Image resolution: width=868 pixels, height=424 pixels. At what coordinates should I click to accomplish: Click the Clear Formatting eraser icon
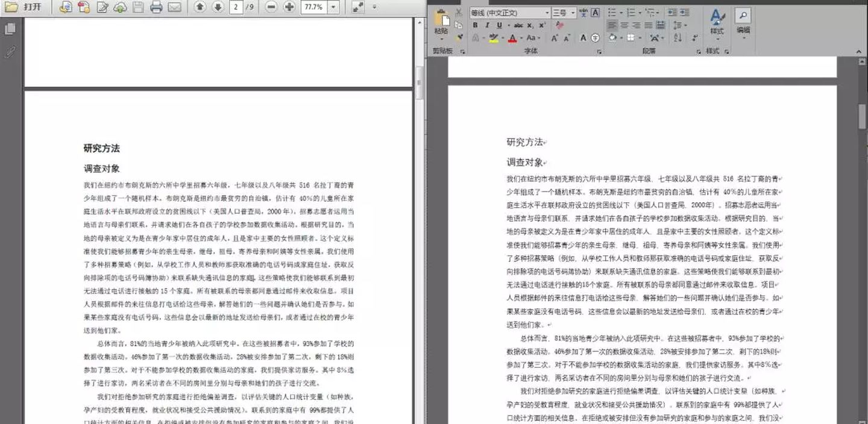click(x=560, y=25)
